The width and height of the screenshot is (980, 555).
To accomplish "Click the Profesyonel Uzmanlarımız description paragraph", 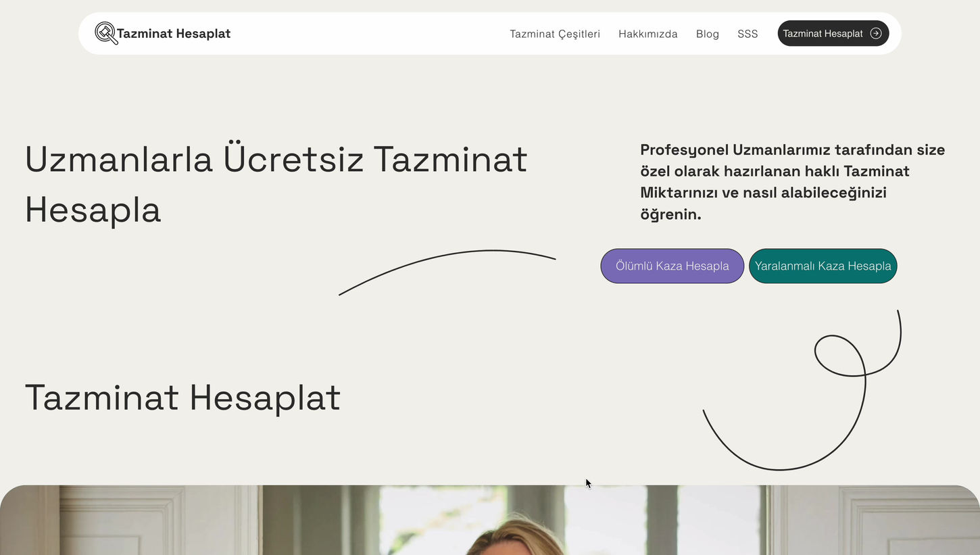I will tap(793, 182).
